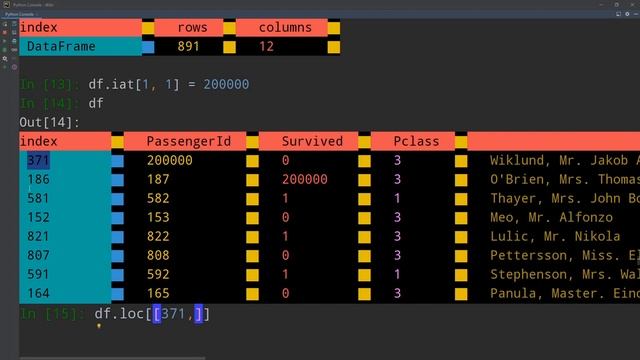Click PassengerId value 822

pyautogui.click(x=158, y=236)
